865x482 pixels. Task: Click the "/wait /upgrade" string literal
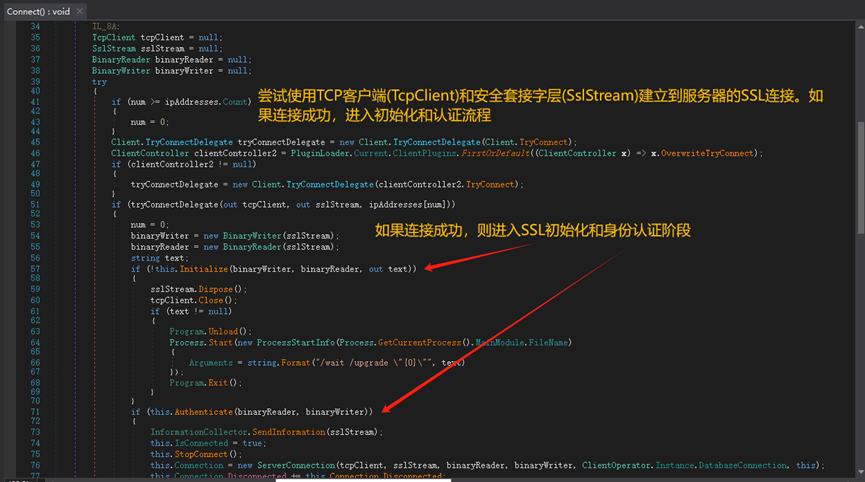point(375,363)
